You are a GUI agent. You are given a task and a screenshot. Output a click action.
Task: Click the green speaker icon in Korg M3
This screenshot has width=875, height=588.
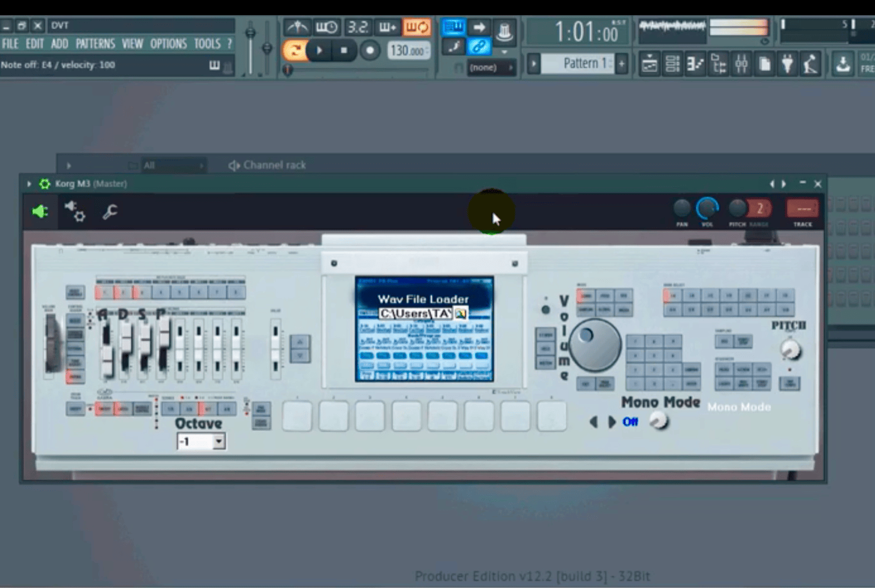tap(40, 211)
